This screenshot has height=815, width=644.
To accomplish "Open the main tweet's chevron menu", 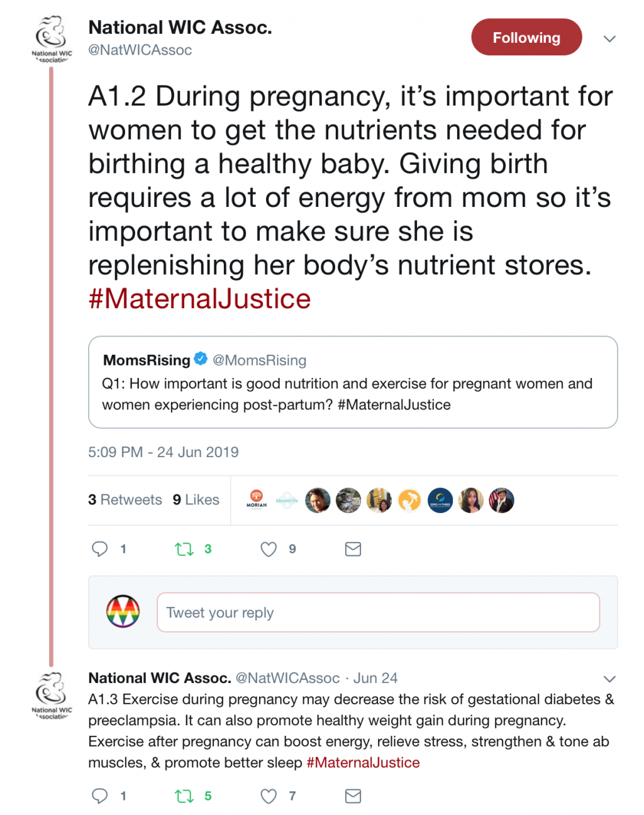I will (x=609, y=39).
